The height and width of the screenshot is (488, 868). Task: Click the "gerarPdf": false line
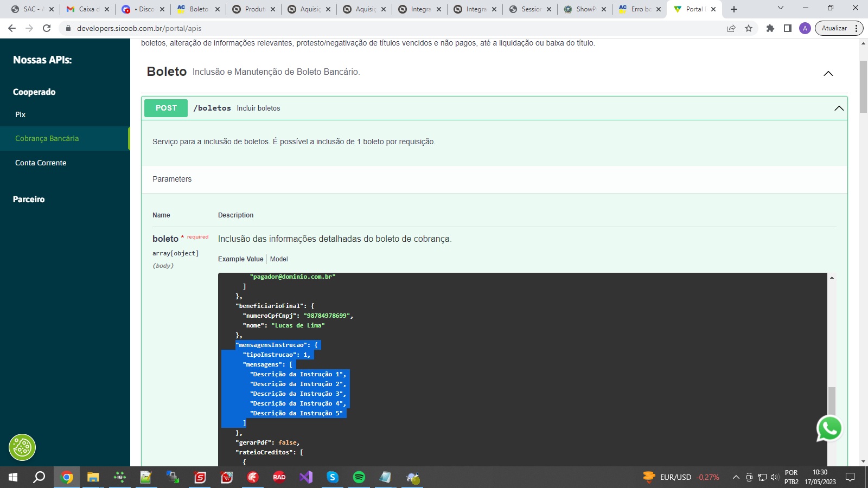click(267, 442)
